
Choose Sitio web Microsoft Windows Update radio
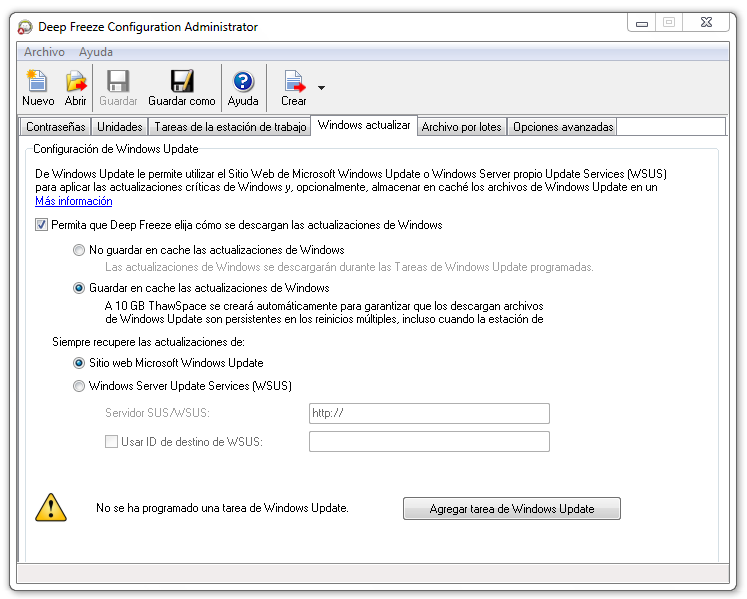[79, 363]
